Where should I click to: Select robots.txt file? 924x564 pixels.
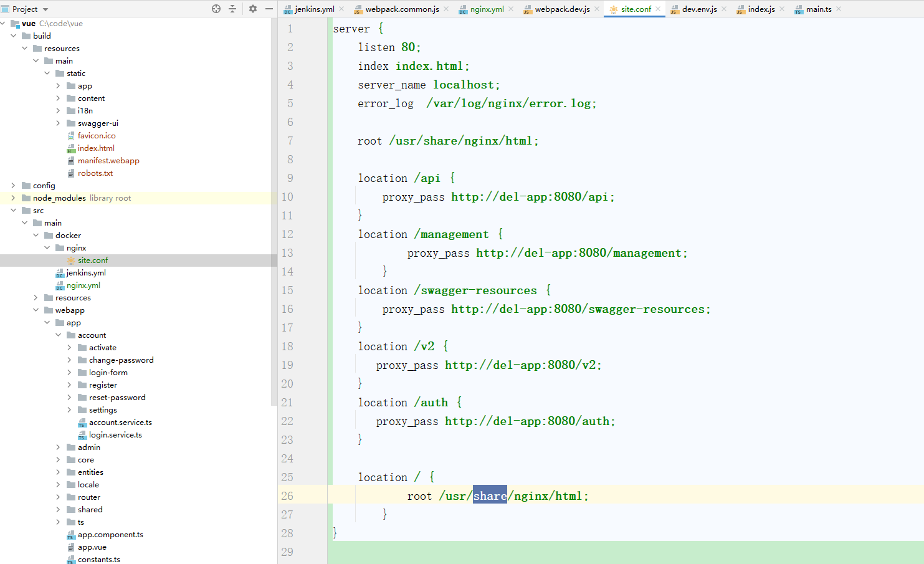(95, 173)
